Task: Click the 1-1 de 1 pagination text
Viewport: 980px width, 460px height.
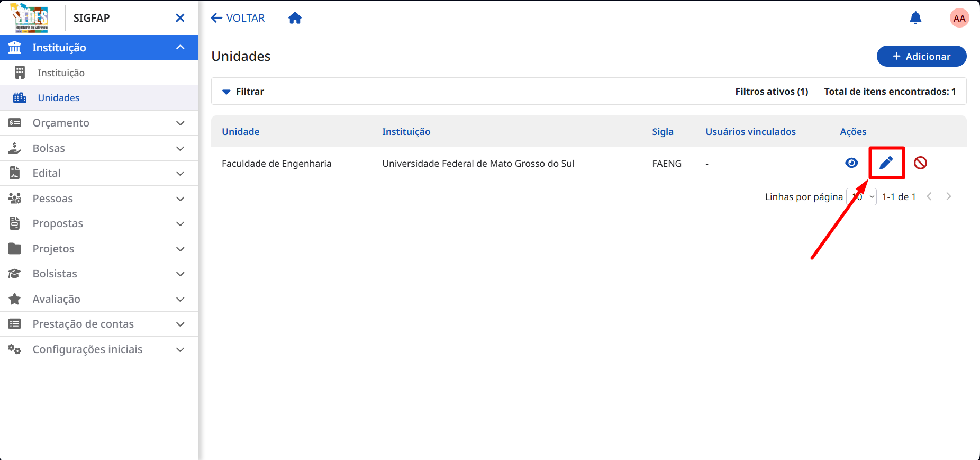Action: [x=899, y=197]
